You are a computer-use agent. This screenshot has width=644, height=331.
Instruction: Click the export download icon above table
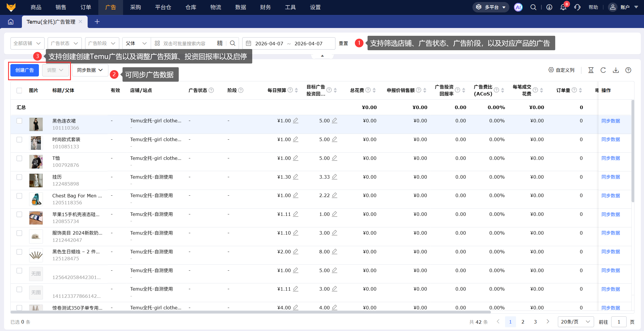click(x=616, y=70)
